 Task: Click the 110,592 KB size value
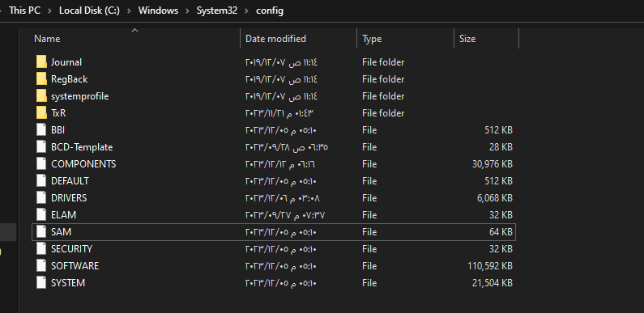[490, 266]
